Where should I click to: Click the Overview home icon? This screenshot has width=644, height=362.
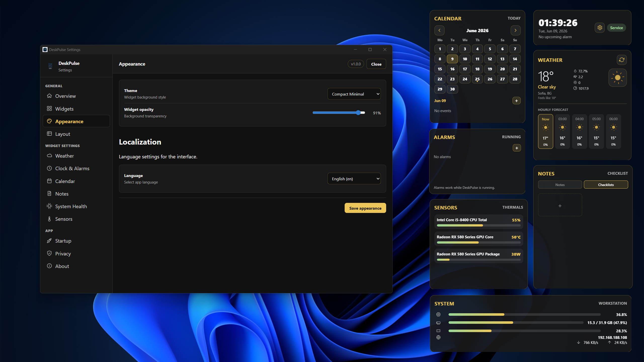coord(49,96)
